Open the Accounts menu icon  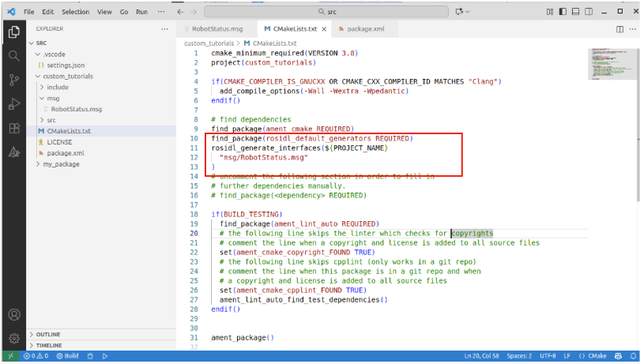pos(13,314)
